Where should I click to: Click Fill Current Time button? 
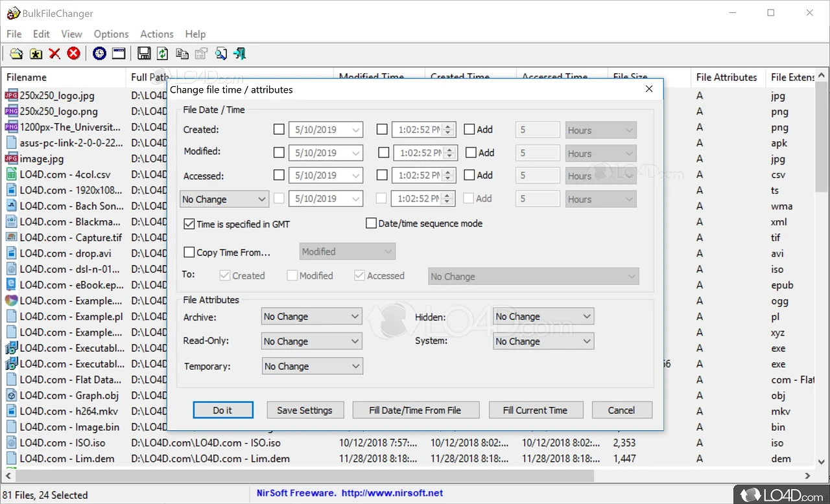click(x=535, y=410)
